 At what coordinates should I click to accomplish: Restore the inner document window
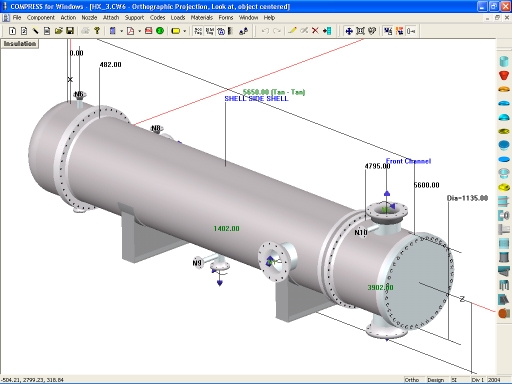(x=497, y=18)
